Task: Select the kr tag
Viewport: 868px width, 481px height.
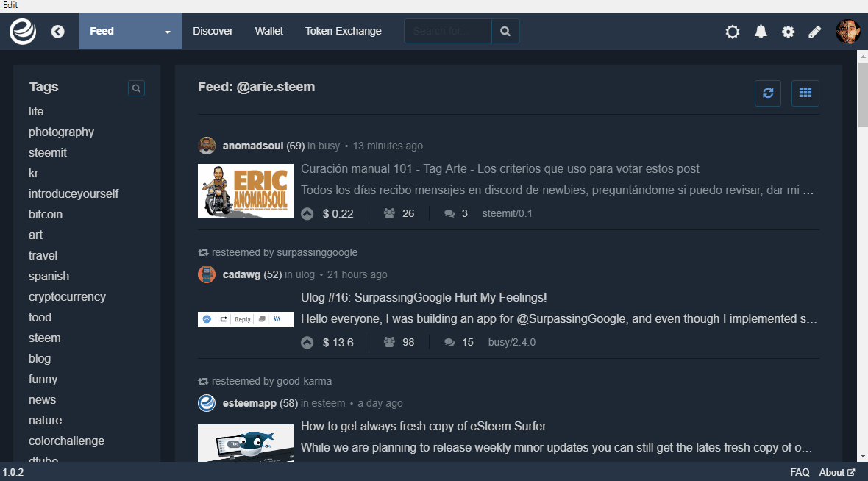Action: click(x=34, y=173)
